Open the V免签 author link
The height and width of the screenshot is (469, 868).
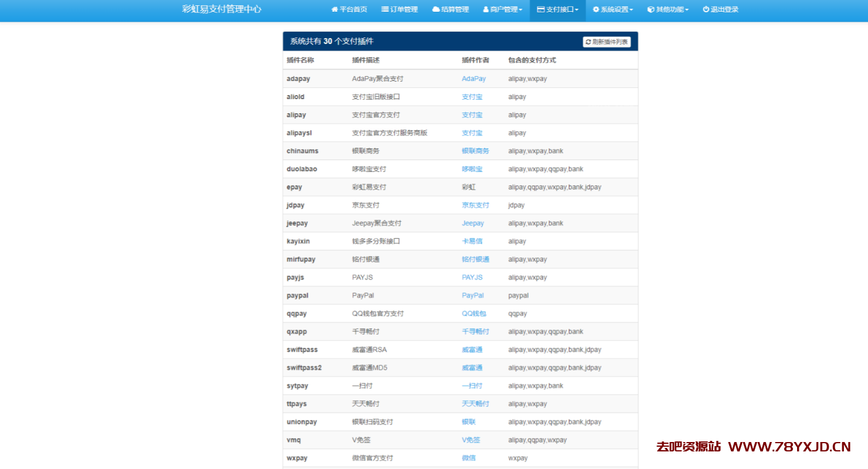tap(471, 440)
